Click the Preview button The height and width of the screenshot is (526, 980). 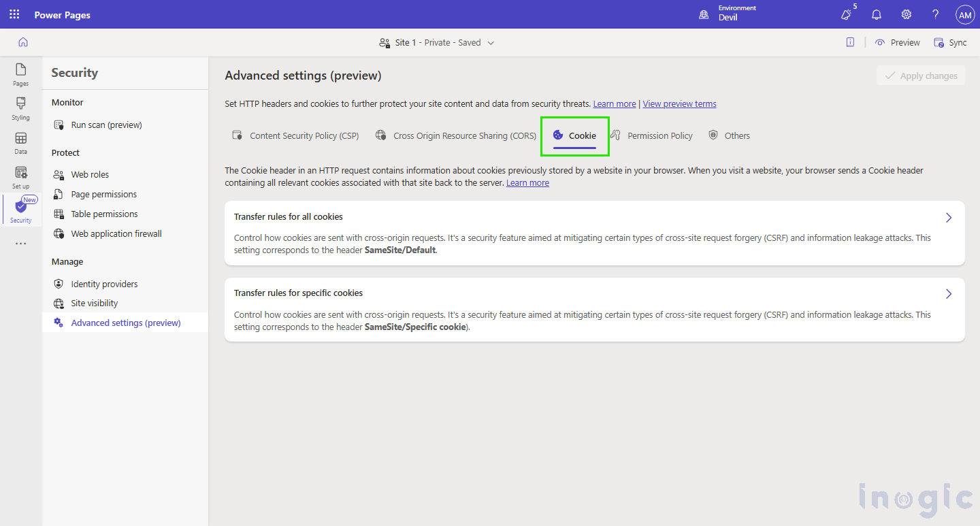pos(898,42)
